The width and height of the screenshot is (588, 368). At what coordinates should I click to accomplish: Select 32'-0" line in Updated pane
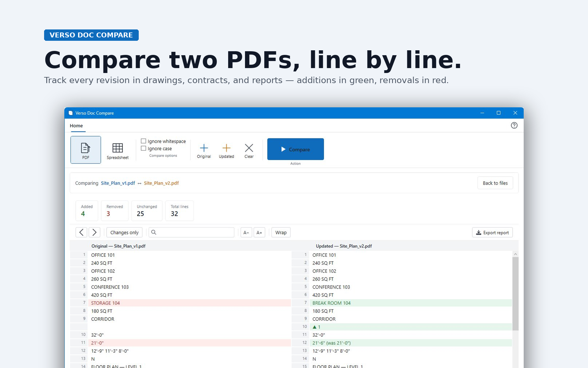411,335
